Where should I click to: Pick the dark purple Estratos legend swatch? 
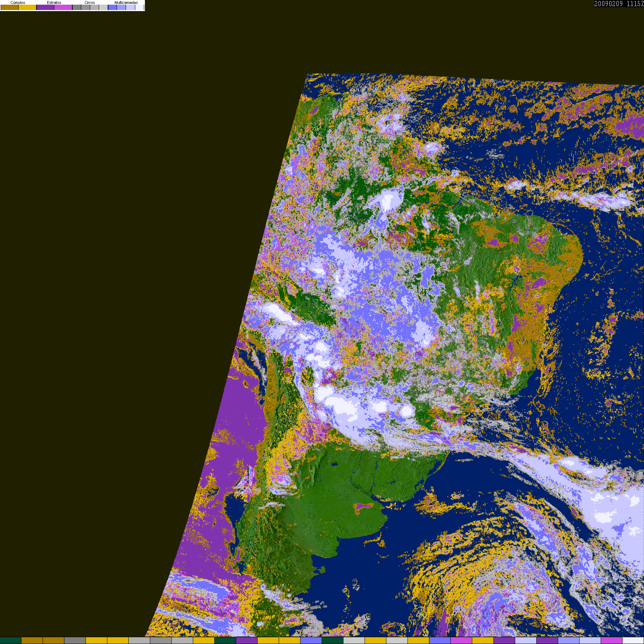[x=45, y=8]
